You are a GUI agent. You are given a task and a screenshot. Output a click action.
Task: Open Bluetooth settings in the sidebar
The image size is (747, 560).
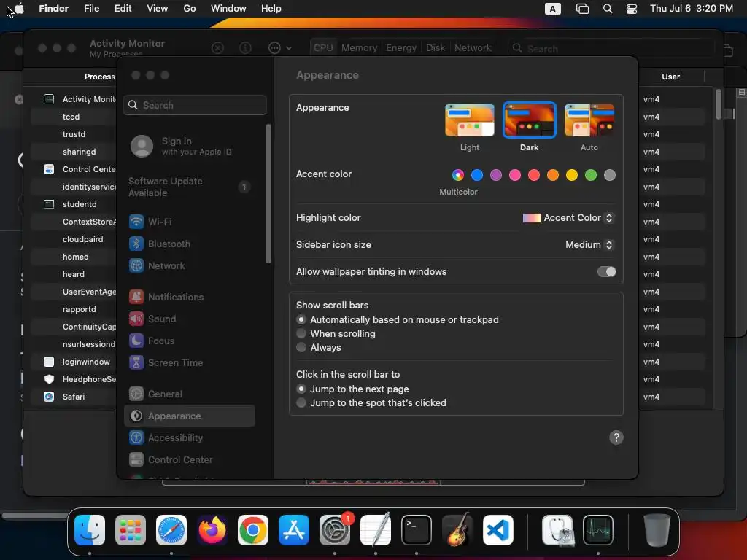[190, 244]
